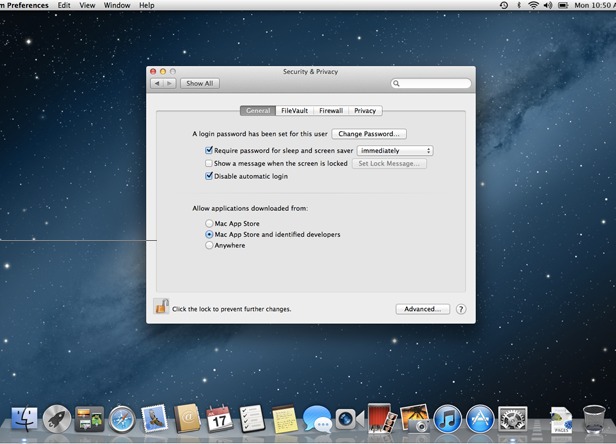This screenshot has width=616, height=444.
Task: Open Finder from the dock
Action: click(x=24, y=419)
